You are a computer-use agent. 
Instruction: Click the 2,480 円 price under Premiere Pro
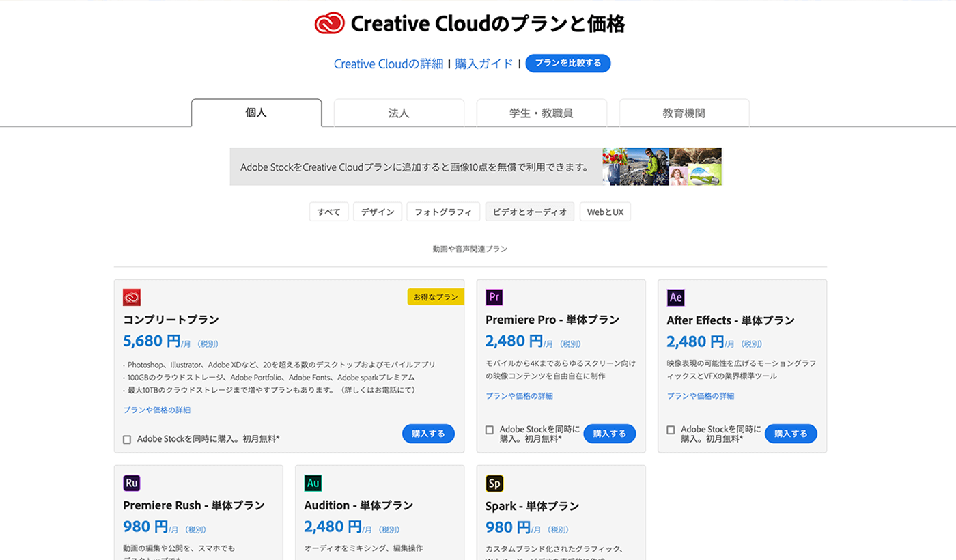point(514,341)
